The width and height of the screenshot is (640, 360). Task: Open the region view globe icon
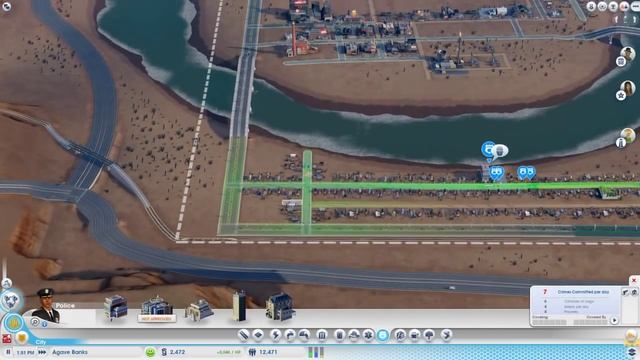(10, 300)
